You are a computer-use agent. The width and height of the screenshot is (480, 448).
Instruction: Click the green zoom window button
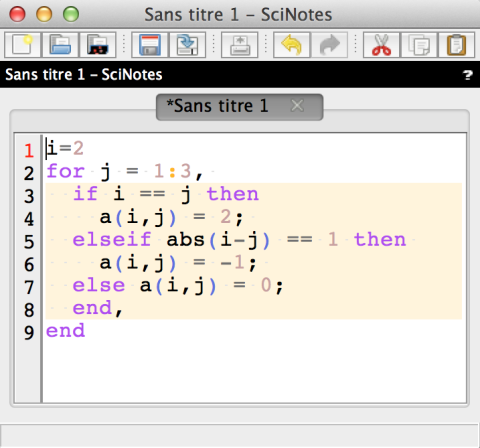(71, 14)
